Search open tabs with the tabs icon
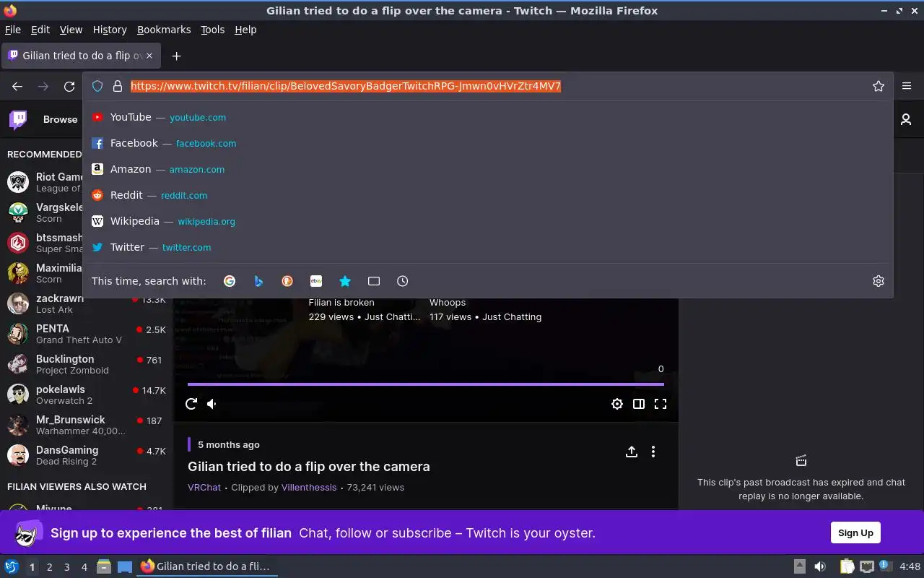This screenshot has height=578, width=924. (374, 281)
